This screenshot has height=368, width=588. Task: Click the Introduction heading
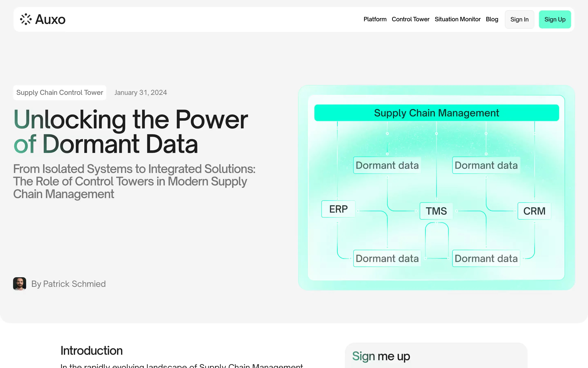pos(92,350)
